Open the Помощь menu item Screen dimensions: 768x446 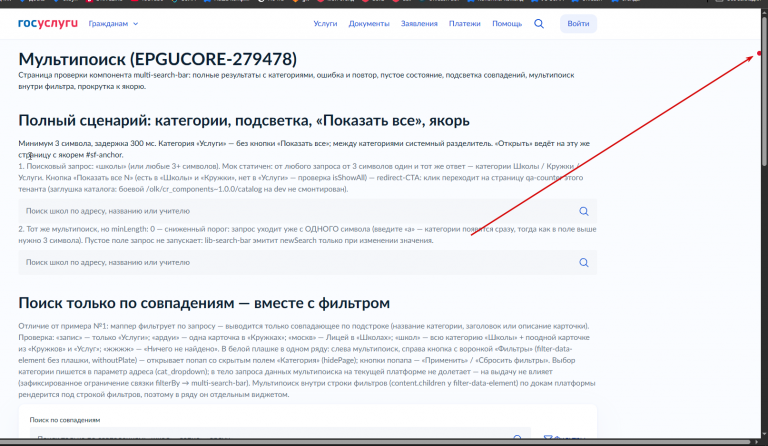pos(507,23)
